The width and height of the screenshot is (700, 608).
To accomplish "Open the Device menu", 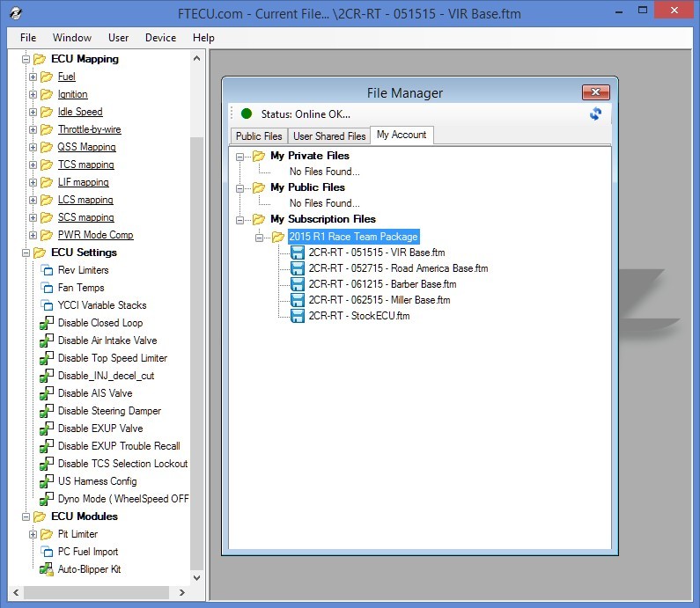I will point(161,38).
